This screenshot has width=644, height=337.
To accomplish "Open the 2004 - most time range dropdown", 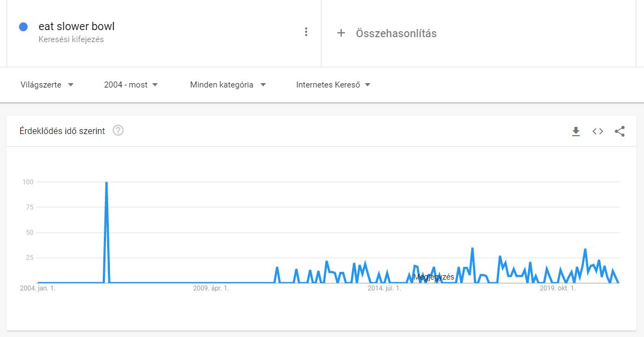I will (x=131, y=85).
